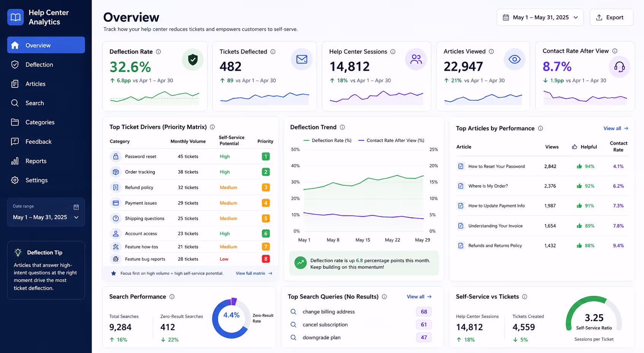Toggle Contact Rate After View (%) legend series
Screen dimensions: 644x353
coord(391,141)
